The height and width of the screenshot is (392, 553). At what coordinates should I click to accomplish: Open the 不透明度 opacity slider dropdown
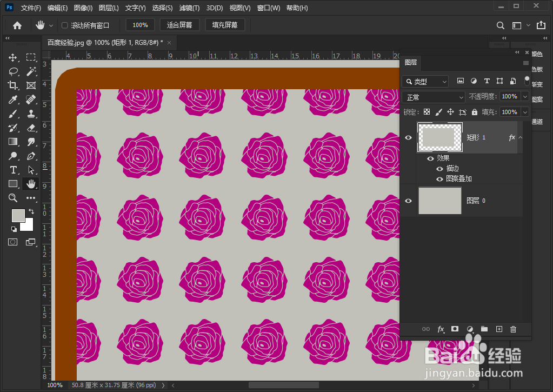525,96
